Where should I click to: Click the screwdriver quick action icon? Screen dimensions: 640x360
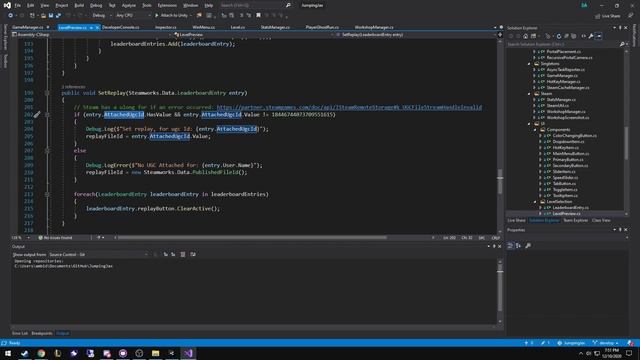pos(37,115)
